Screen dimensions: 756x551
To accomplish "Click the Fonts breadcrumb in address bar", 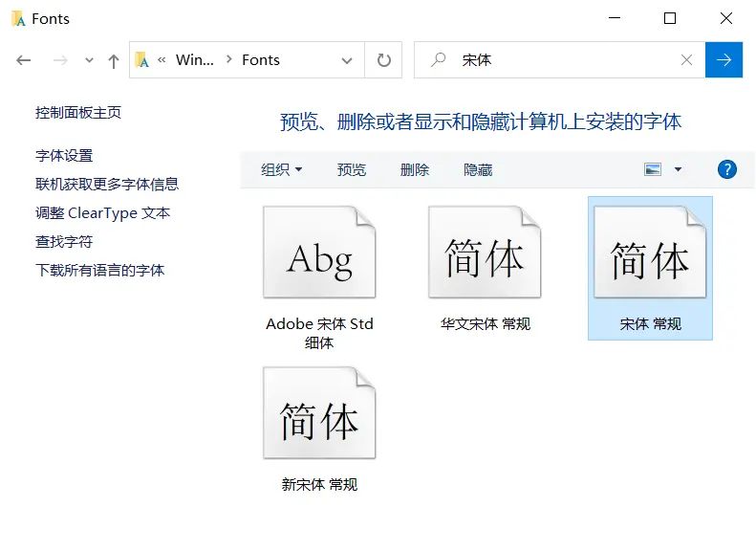I will coord(261,60).
